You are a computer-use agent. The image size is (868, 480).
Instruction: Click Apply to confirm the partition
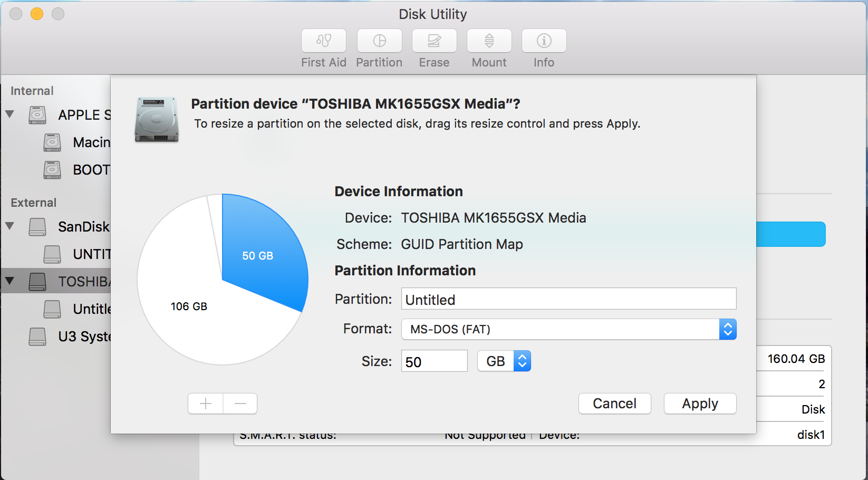coord(700,404)
